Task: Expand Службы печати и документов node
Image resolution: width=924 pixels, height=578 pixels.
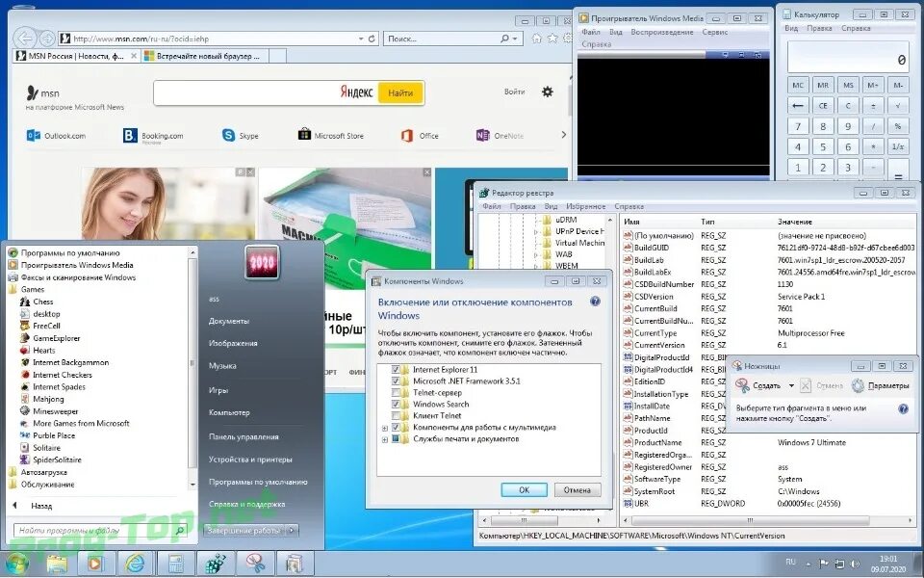Action: click(385, 439)
